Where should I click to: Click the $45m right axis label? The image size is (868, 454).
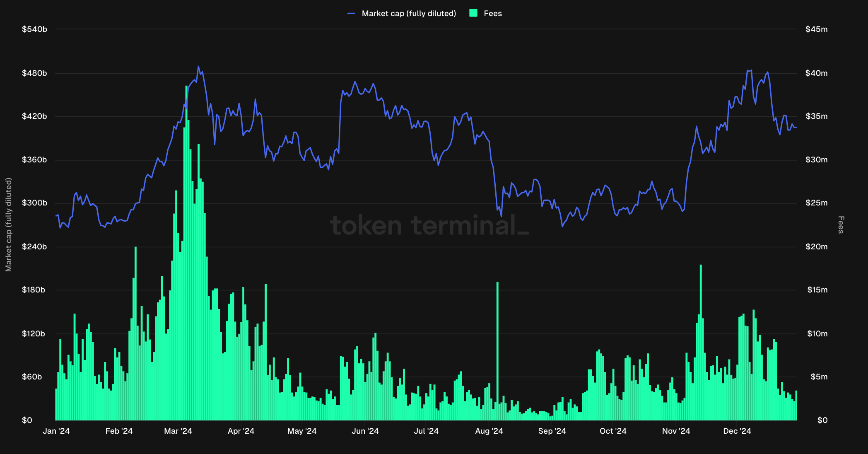point(816,29)
